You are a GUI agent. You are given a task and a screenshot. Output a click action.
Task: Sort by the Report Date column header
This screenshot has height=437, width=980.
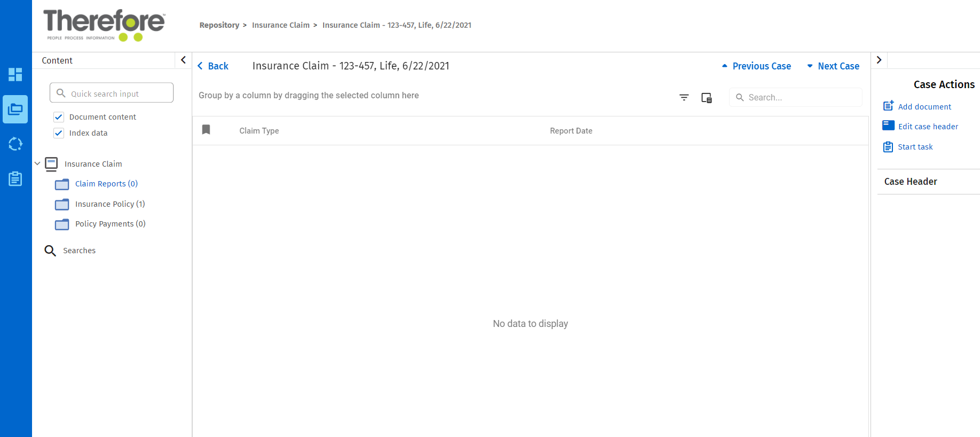point(571,131)
